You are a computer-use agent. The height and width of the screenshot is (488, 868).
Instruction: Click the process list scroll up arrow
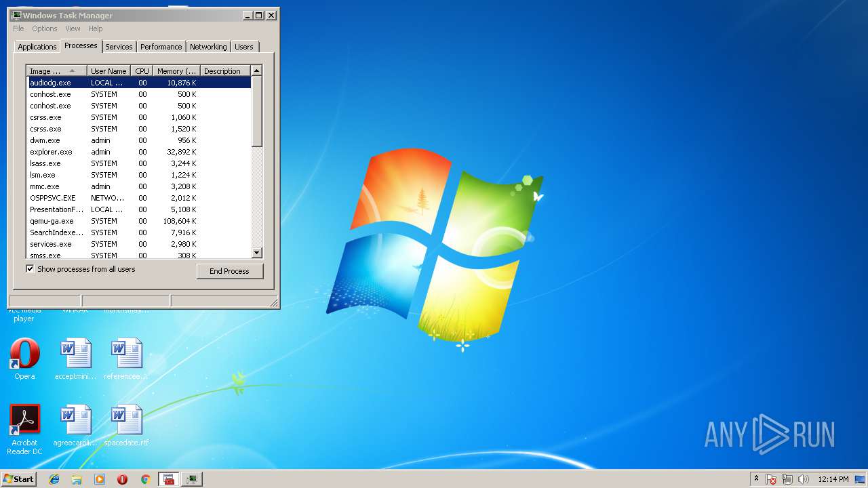click(x=256, y=70)
